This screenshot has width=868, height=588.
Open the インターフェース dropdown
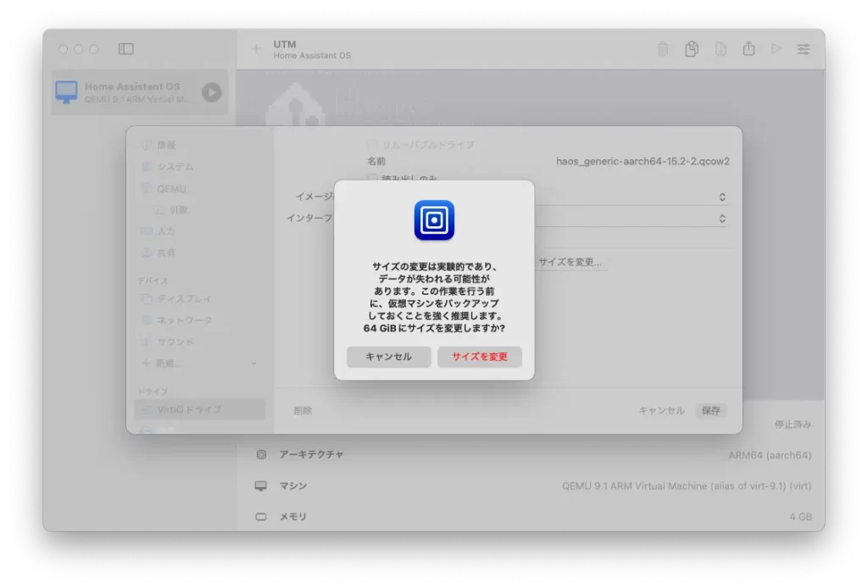pyautogui.click(x=722, y=219)
